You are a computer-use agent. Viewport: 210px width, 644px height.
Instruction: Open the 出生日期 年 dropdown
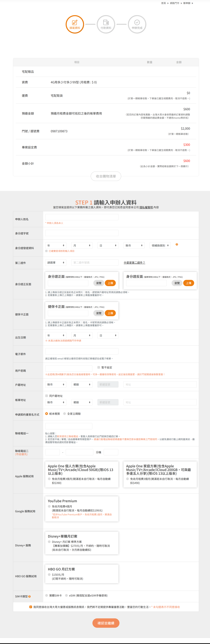pos(56,335)
